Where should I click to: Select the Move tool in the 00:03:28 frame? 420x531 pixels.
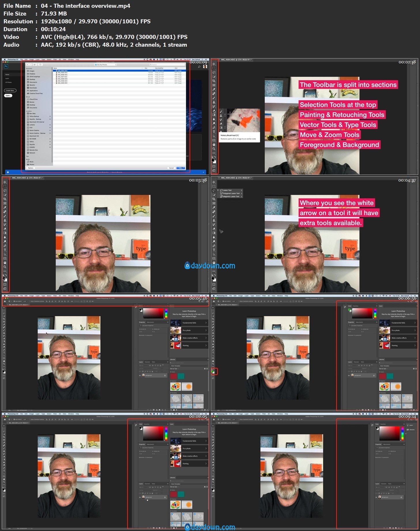5,182
